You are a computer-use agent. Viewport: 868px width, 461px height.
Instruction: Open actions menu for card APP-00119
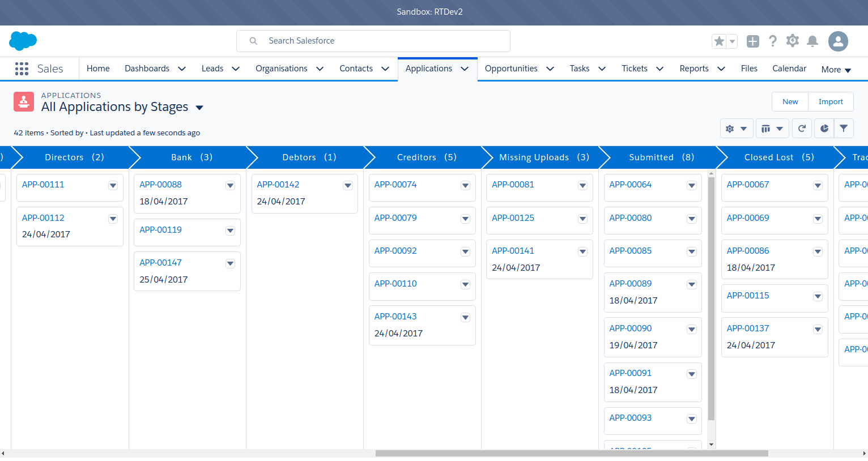click(x=230, y=231)
